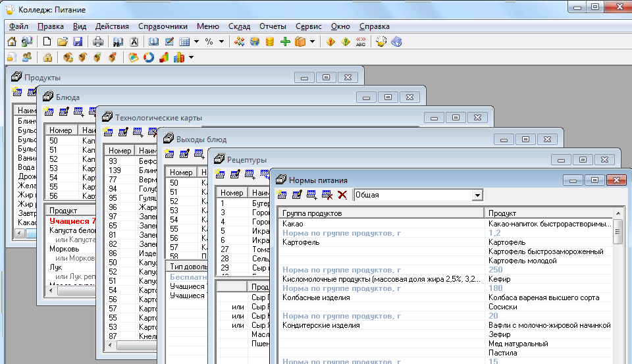Open the Отчеты menu
The image size is (632, 364).
point(273,26)
